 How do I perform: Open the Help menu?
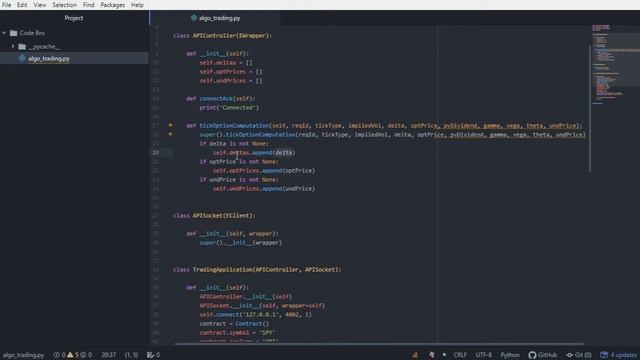[x=137, y=5]
